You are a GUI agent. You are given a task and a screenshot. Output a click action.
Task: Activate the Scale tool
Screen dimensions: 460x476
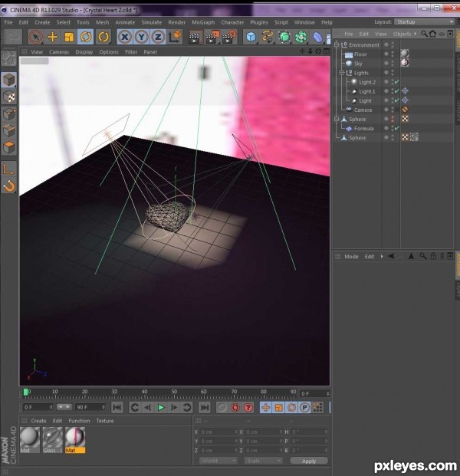coord(69,37)
